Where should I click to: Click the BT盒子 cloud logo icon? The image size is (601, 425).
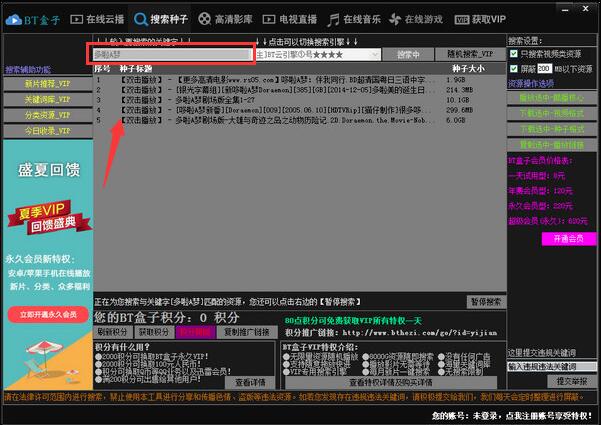pos(14,19)
